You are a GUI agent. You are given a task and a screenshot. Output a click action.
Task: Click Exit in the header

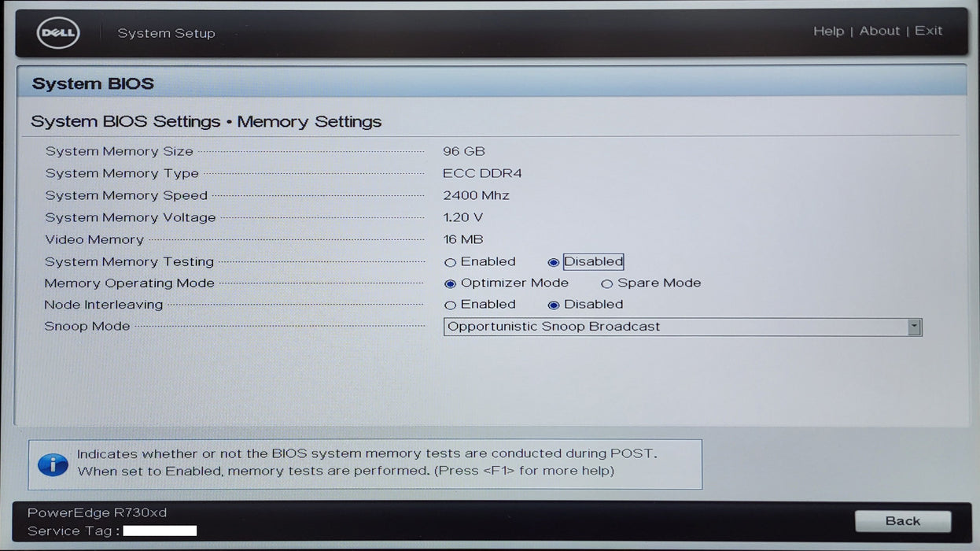[x=928, y=31]
